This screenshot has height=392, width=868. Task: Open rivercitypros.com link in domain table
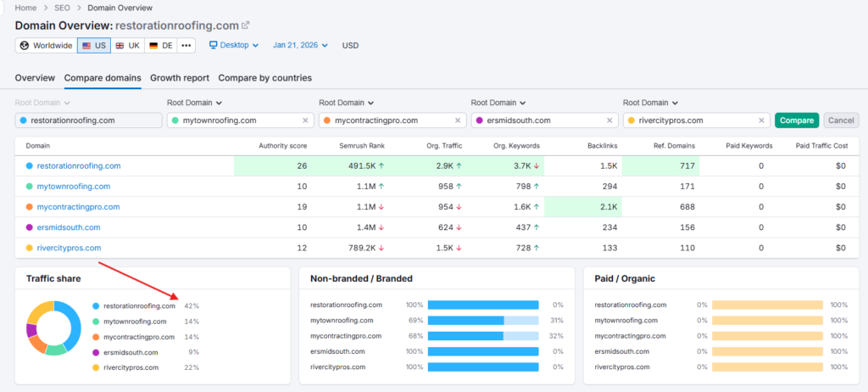tap(69, 248)
